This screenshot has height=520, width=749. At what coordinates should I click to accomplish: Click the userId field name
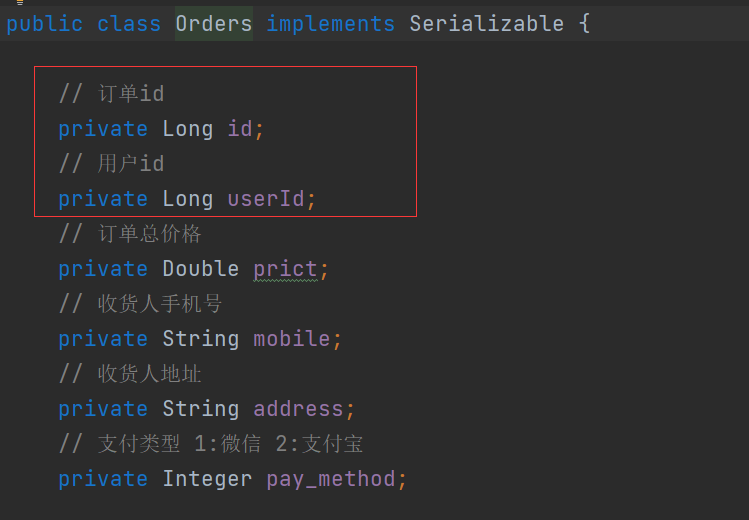tap(266, 199)
